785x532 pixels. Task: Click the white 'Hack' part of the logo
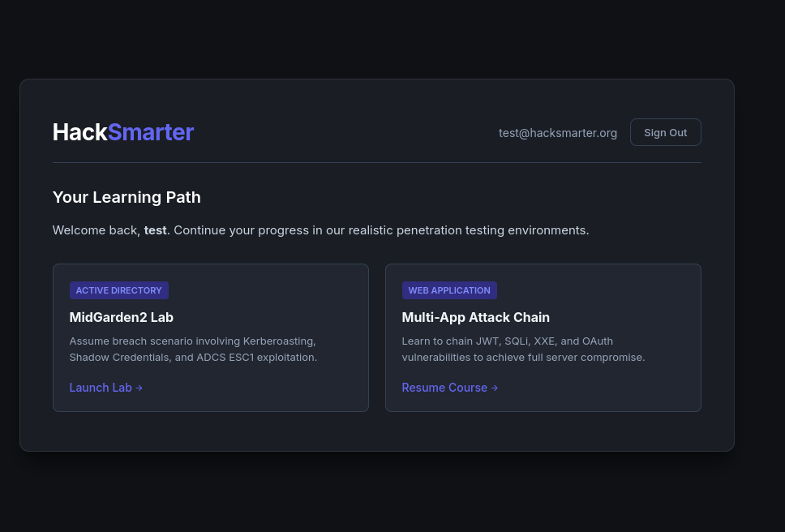(79, 132)
